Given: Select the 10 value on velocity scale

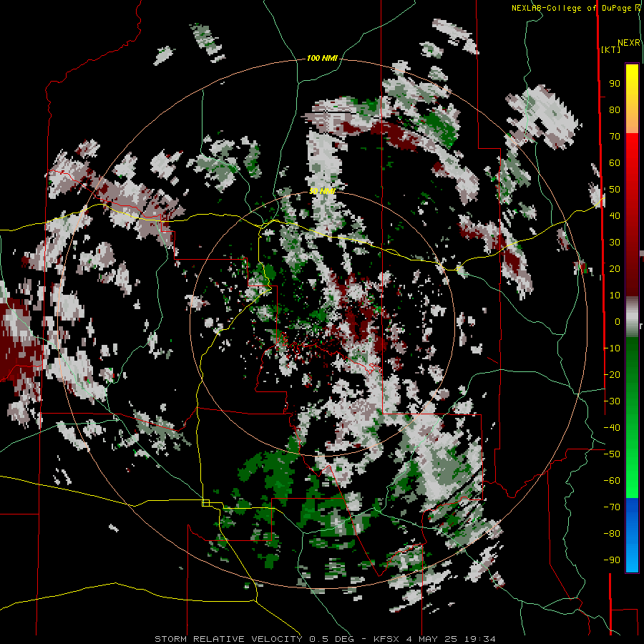Looking at the screenshot, I should tap(615, 296).
